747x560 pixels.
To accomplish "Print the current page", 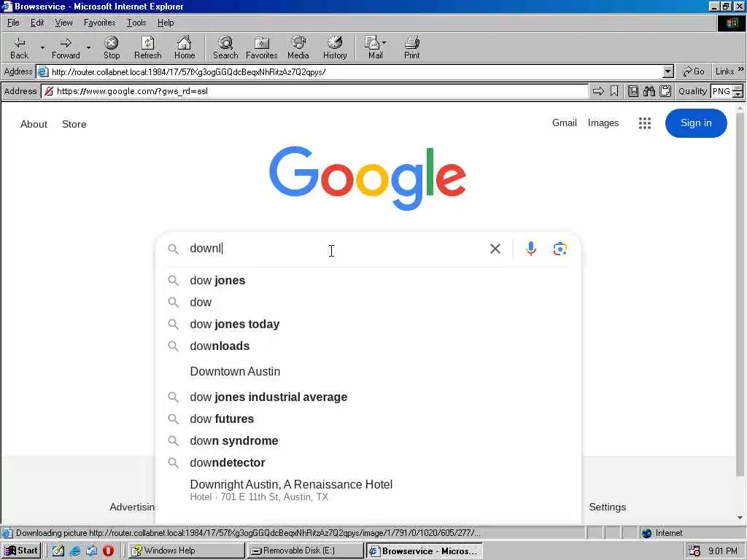I will (411, 48).
